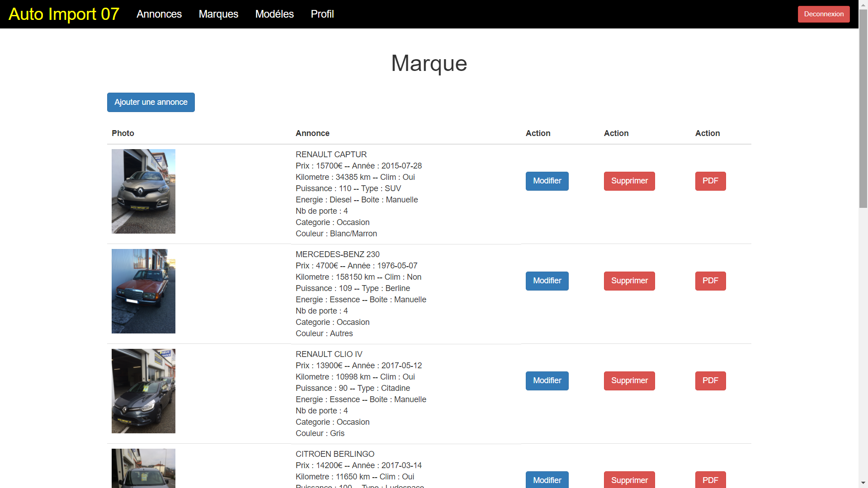Viewport: 868px width, 488px height.
Task: Open the Profil menu item
Action: click(322, 14)
